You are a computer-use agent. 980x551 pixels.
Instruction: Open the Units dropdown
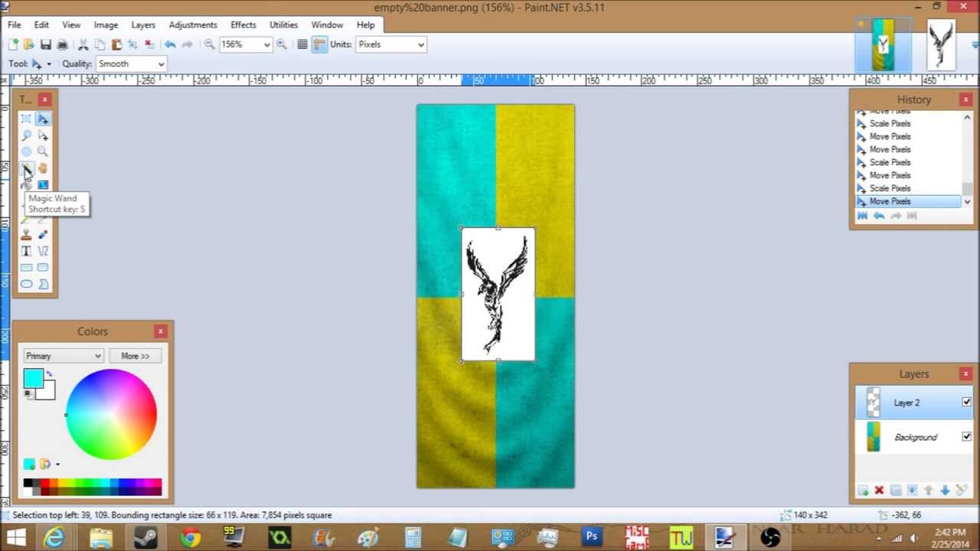coord(390,44)
